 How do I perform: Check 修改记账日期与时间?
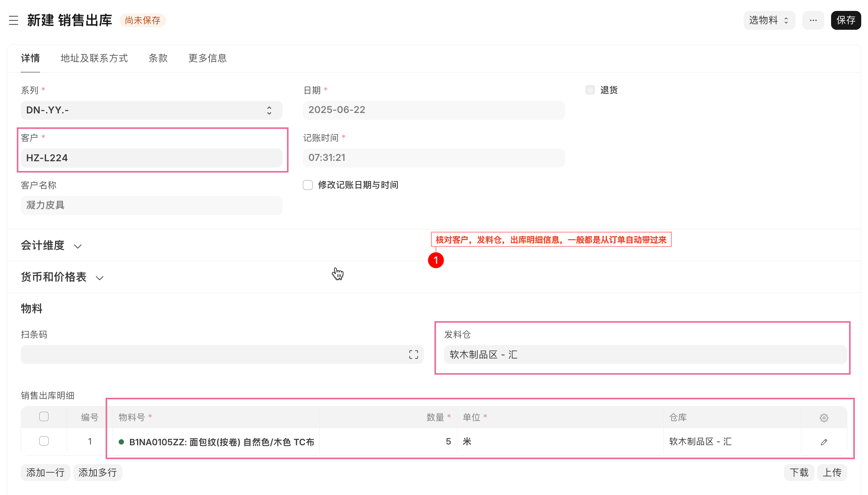(307, 185)
